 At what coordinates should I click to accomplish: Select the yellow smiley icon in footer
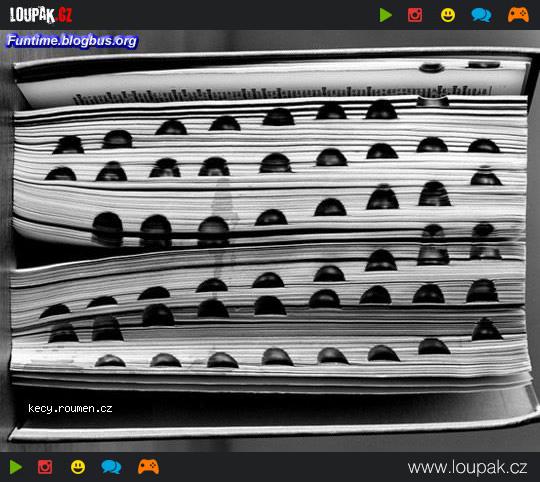click(78, 467)
